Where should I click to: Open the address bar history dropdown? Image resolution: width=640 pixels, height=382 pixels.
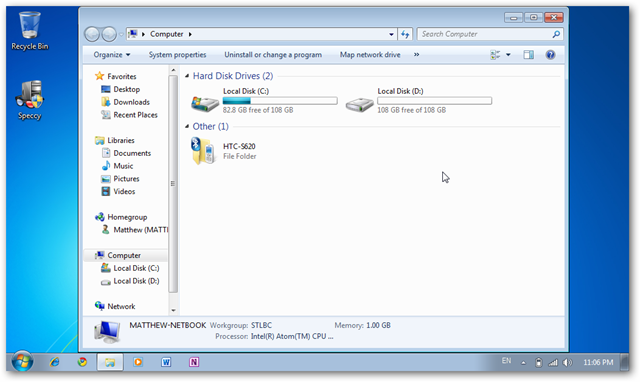(x=391, y=34)
